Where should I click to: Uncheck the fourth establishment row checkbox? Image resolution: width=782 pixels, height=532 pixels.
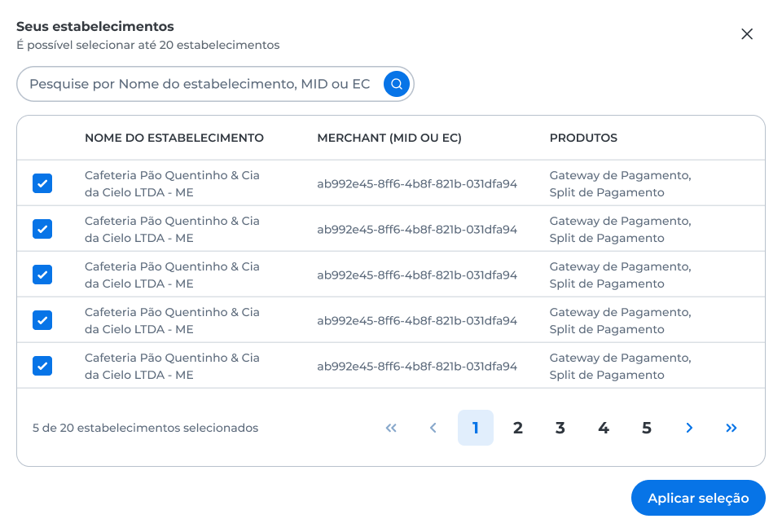42,320
